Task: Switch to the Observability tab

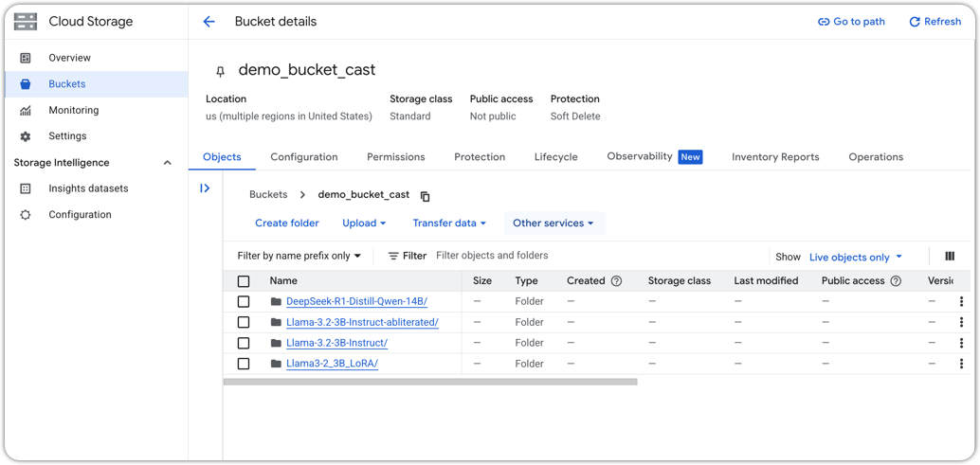Action: (654, 157)
